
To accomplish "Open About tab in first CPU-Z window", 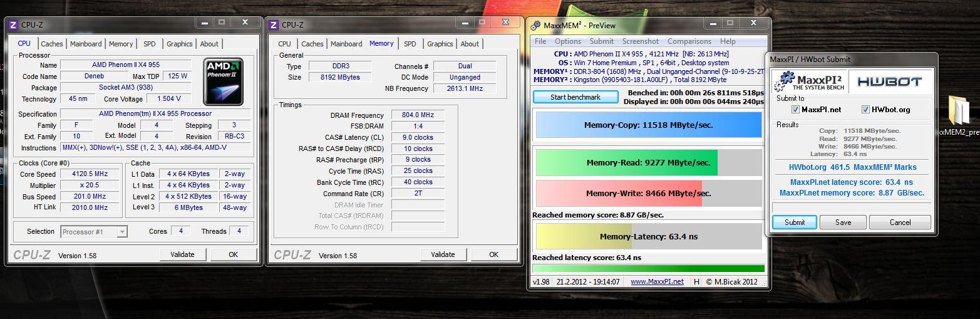I will pyautogui.click(x=209, y=44).
